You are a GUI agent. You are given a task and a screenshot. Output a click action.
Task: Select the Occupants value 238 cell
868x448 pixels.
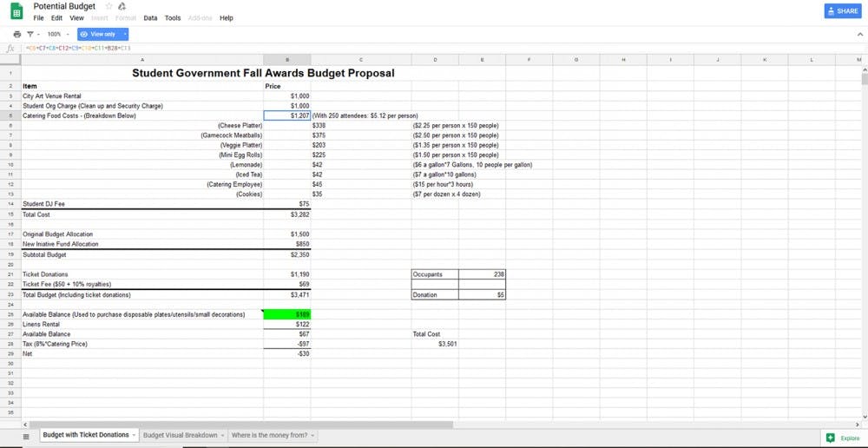pos(482,274)
